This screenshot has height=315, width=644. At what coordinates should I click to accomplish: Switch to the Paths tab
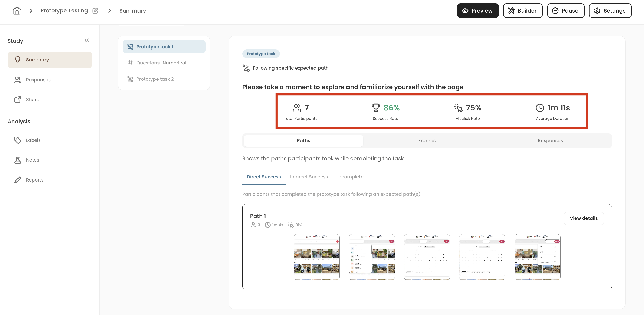coord(303,141)
